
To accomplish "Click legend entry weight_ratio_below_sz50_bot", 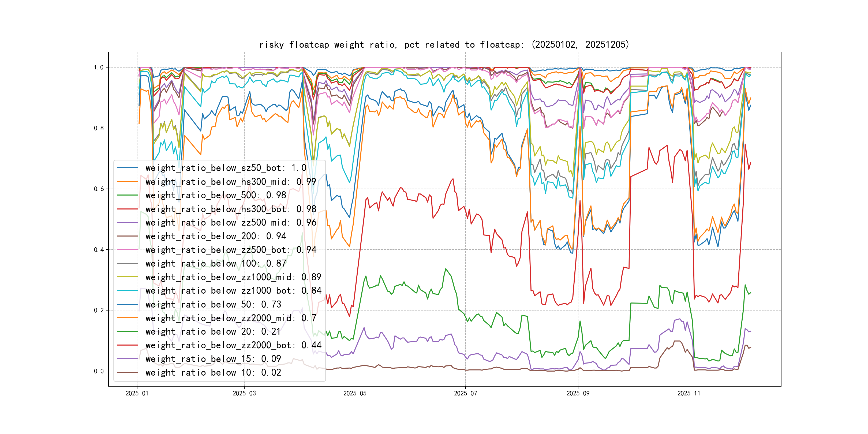I will tap(226, 168).
